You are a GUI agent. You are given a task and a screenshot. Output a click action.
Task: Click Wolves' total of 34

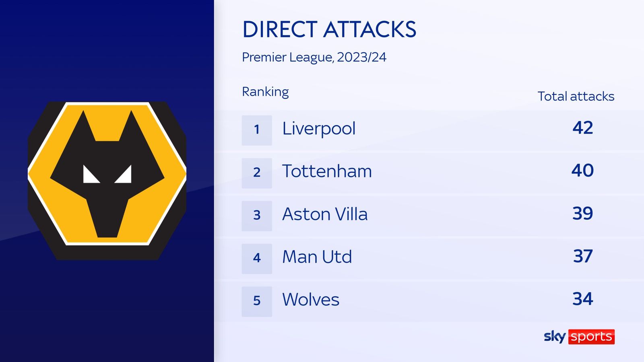pyautogui.click(x=582, y=299)
